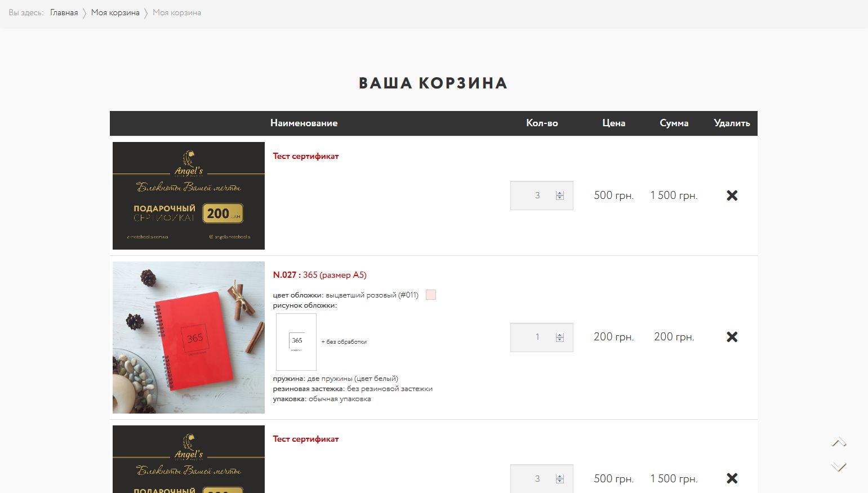Open the N.027 : 365 product title
The image size is (868, 493).
coord(319,275)
